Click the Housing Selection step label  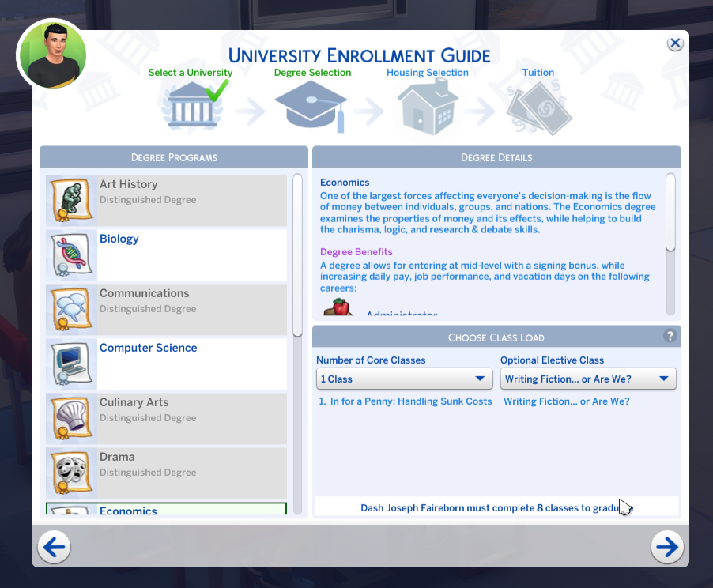[x=428, y=73]
